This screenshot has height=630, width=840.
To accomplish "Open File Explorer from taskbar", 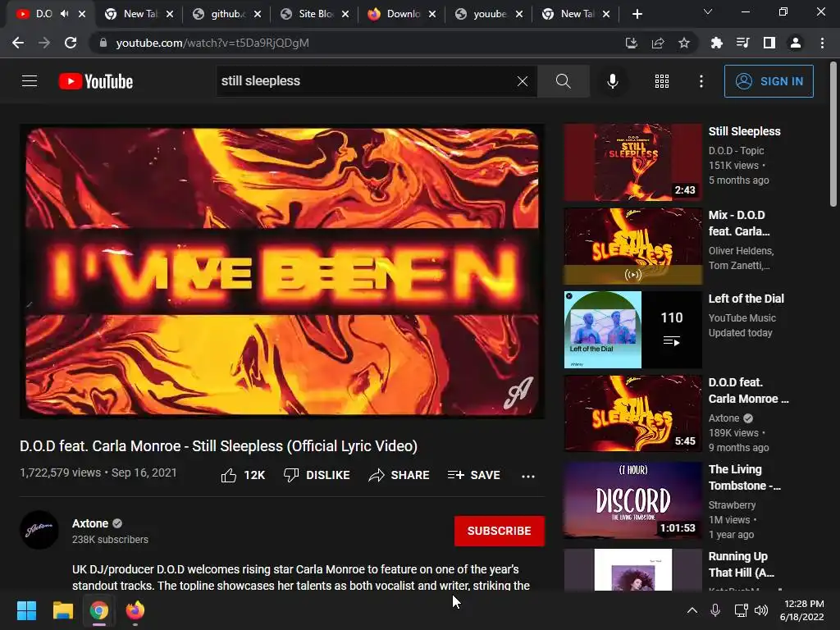I will [x=62, y=610].
